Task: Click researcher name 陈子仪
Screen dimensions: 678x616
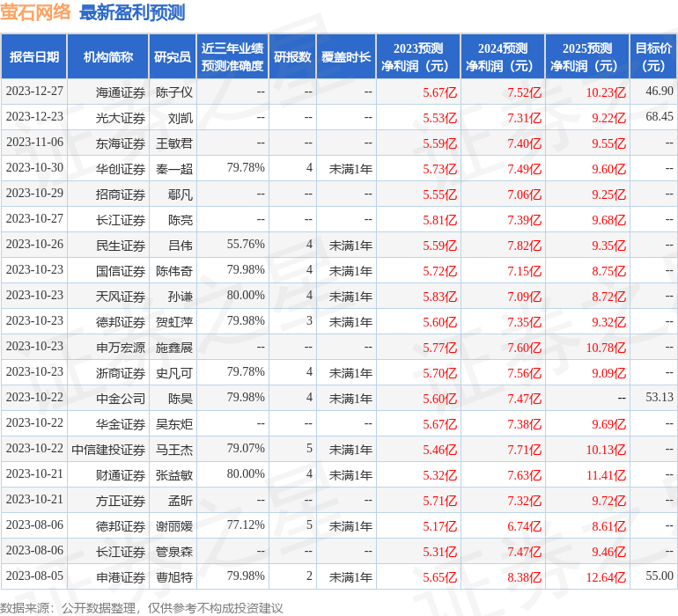Action: click(x=174, y=92)
